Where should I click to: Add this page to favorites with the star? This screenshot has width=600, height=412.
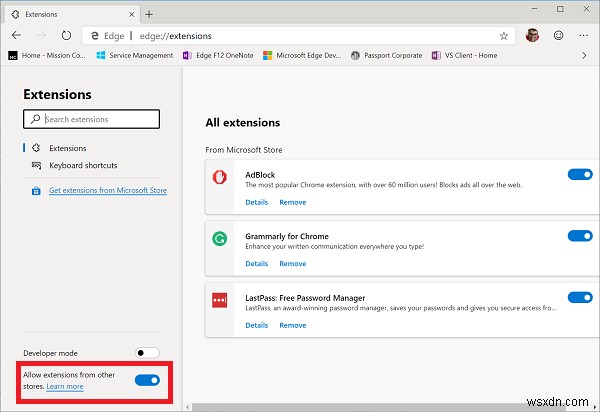pyautogui.click(x=504, y=36)
